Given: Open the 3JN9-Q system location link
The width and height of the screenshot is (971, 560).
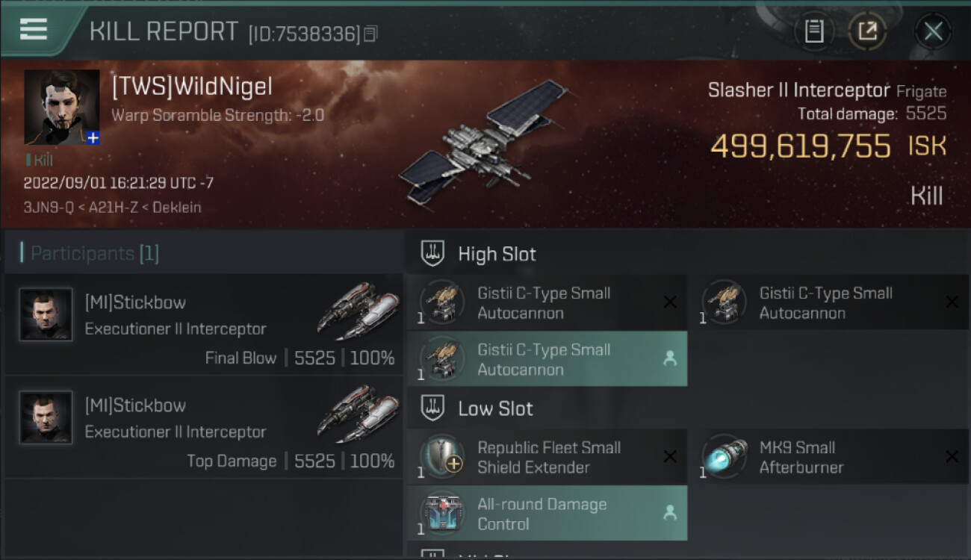Looking at the screenshot, I should pos(48,208).
